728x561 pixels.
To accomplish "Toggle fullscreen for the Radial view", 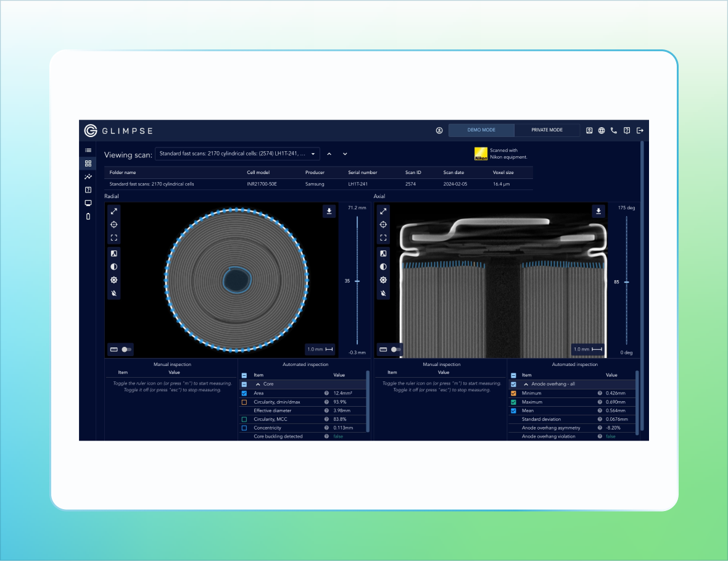I will pyautogui.click(x=114, y=238).
